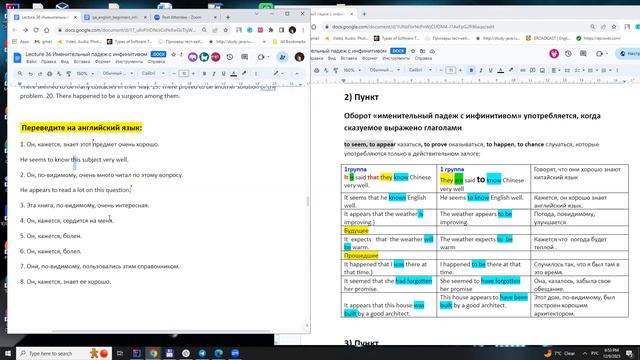Open Chrome extensions puzzle icon in left window
This screenshot has height=360, width=640.
click(x=271, y=30)
